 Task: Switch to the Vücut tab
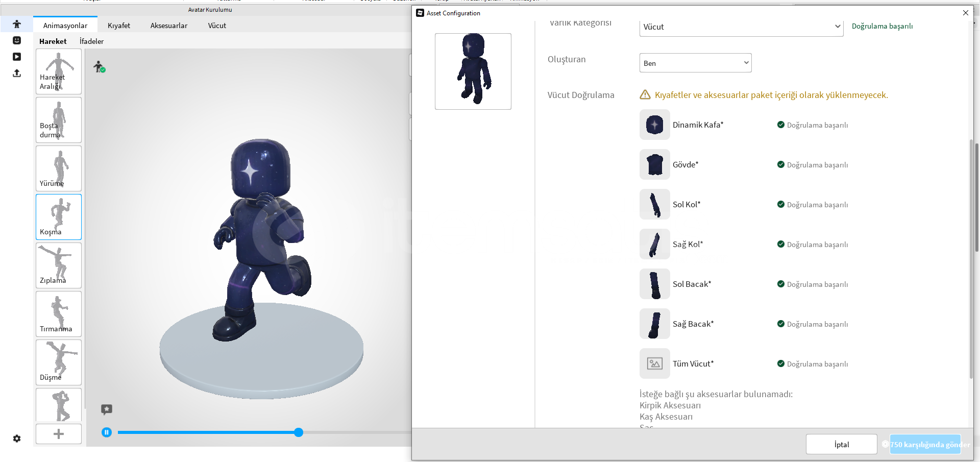217,26
